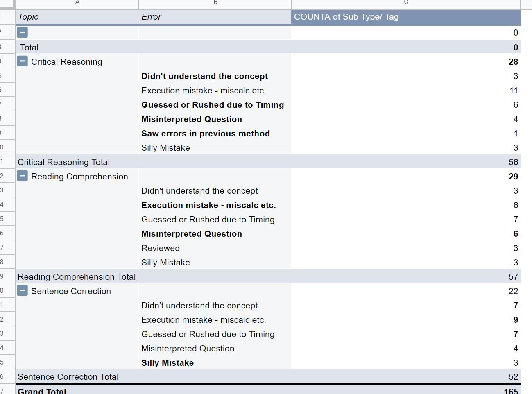
Task: Click the Reading Comprehension Total label
Action: click(77, 277)
